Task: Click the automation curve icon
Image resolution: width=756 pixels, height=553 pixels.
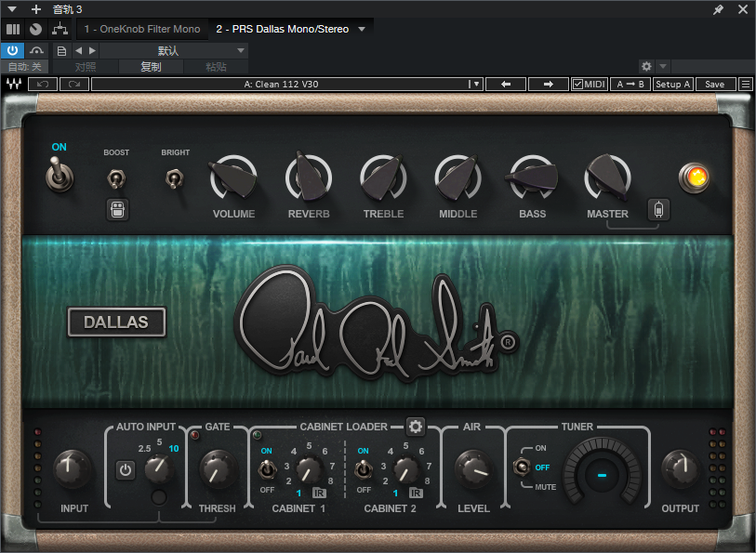Action: (36, 50)
